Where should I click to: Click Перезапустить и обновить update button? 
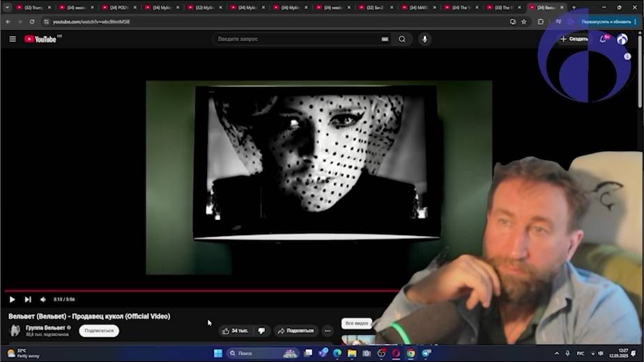point(606,22)
